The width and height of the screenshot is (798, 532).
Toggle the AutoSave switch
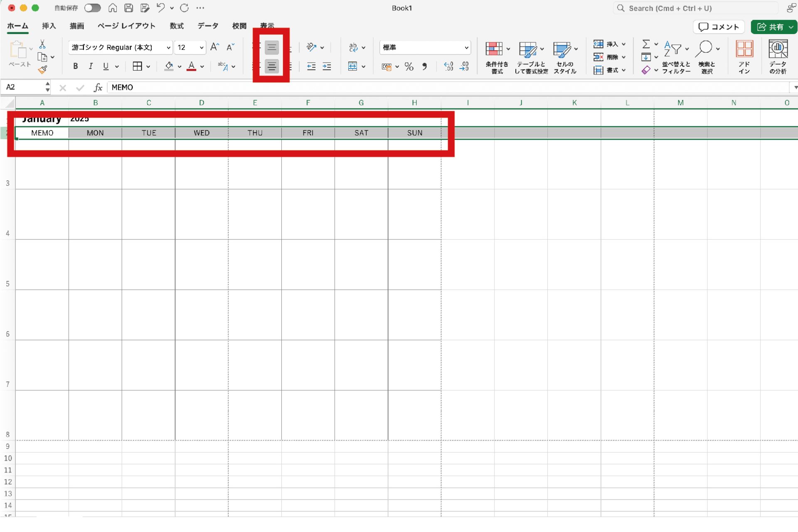92,8
